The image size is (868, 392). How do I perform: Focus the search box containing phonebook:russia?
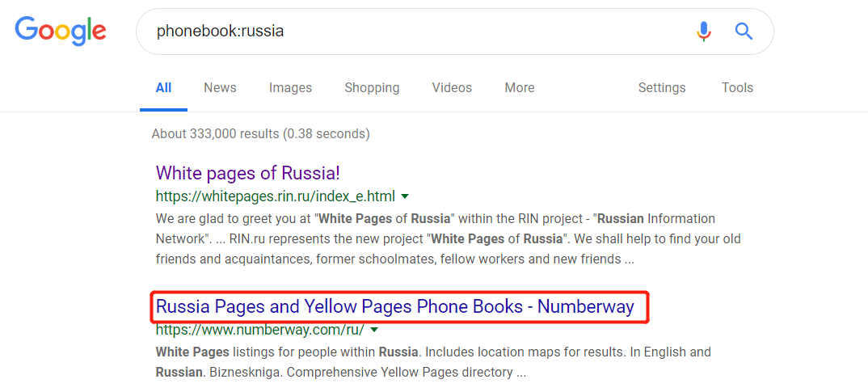(404, 32)
